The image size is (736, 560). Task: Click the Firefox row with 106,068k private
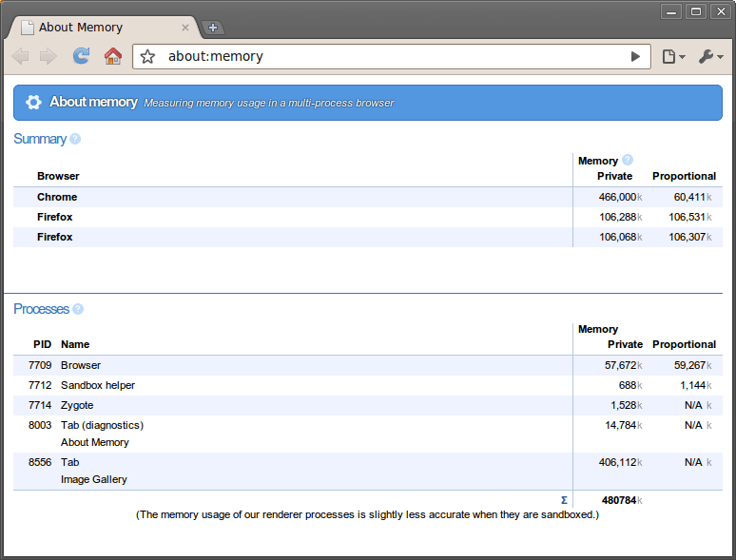coord(368,237)
